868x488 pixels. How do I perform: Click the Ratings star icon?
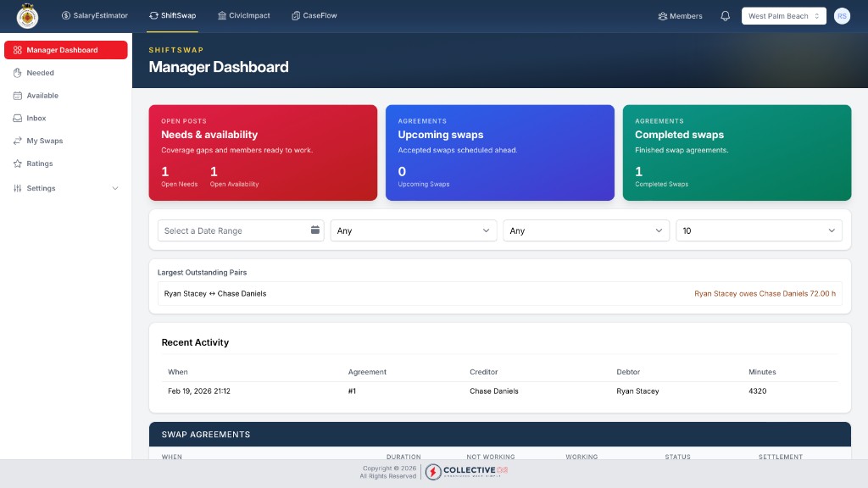point(18,164)
